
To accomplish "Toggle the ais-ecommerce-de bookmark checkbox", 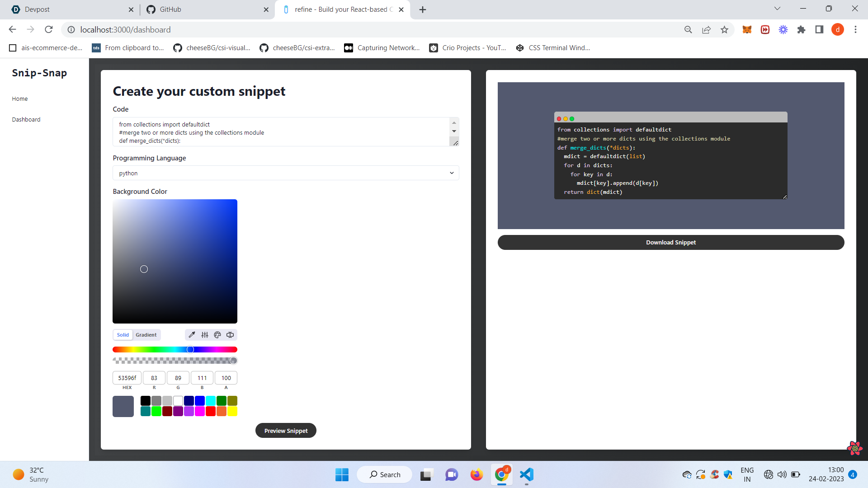I will (13, 47).
